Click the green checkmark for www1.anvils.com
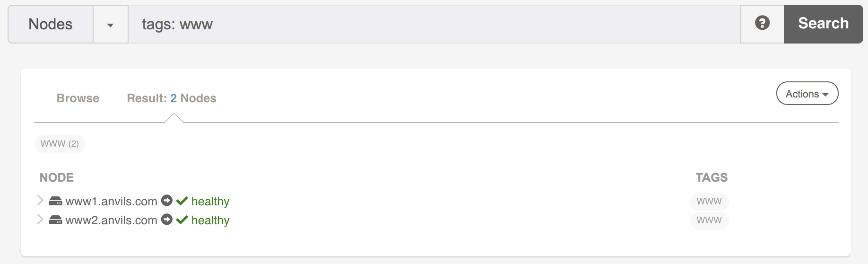Viewport: 868px width, 264px height. click(x=182, y=201)
